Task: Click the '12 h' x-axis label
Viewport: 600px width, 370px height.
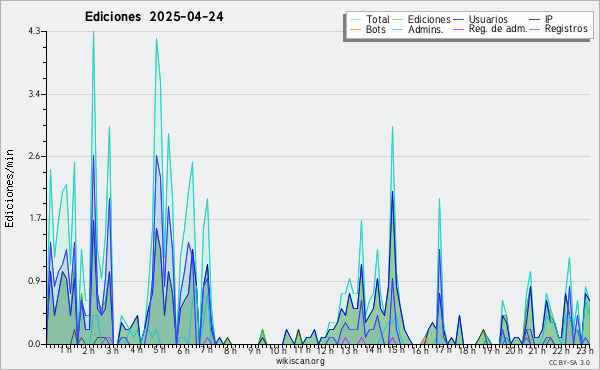Action: point(325,350)
